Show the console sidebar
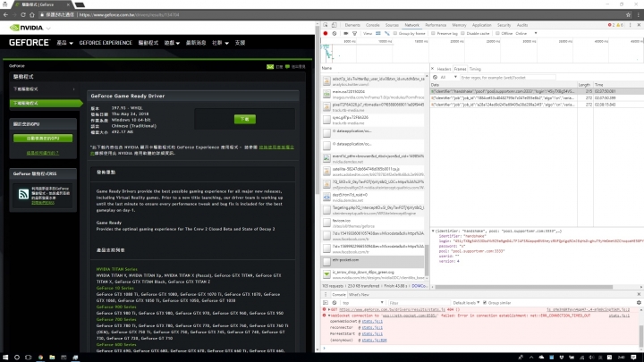Image resolution: width=644 pixels, height=362 pixels. [326, 302]
